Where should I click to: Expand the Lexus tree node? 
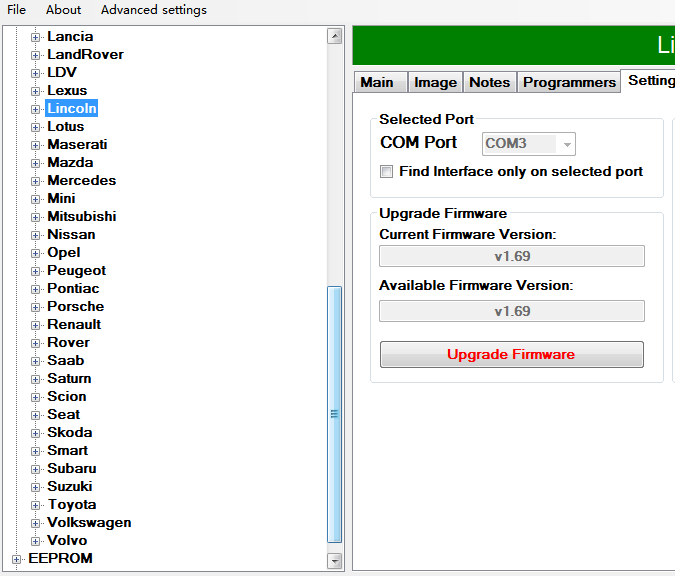36,91
